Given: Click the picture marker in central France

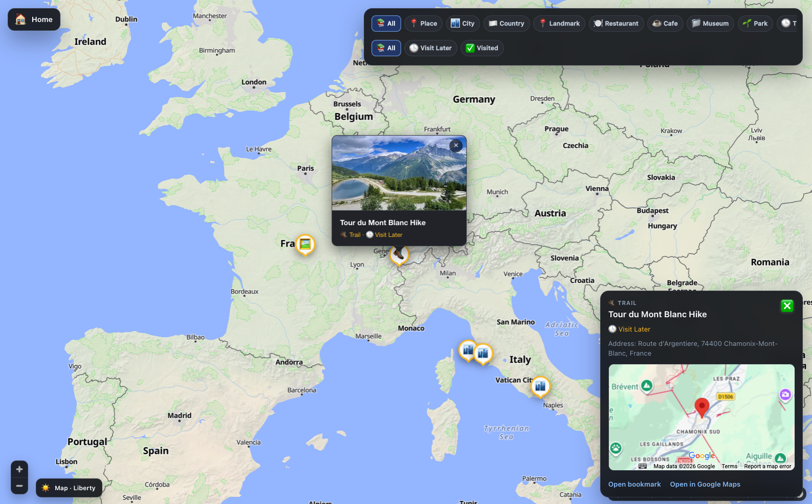Looking at the screenshot, I should coord(305,245).
